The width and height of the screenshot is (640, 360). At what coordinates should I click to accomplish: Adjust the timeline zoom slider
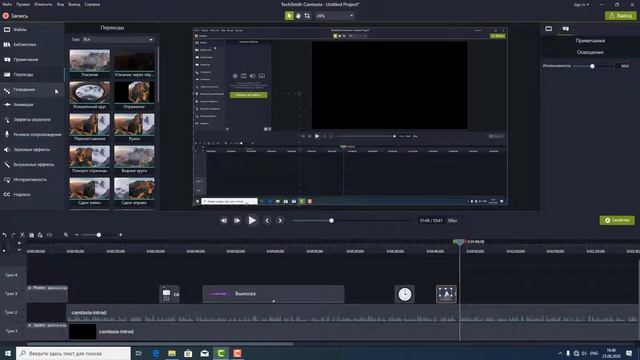[x=99, y=235]
